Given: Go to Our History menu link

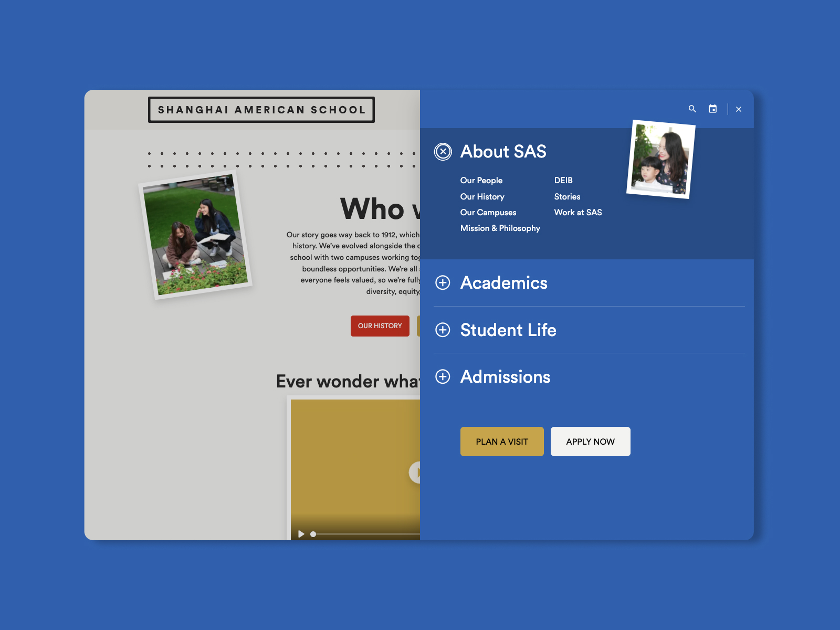Looking at the screenshot, I should [x=482, y=197].
